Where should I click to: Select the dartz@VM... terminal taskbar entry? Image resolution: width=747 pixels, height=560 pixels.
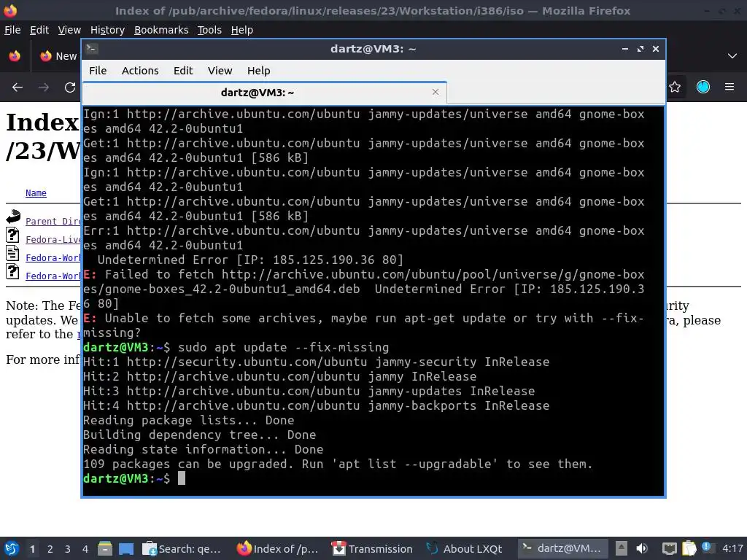click(562, 548)
